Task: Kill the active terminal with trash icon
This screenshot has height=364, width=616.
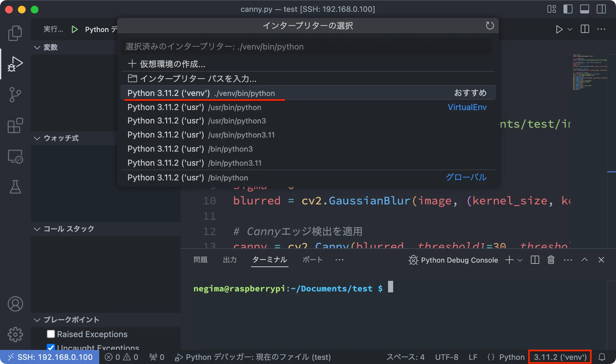Action: click(x=550, y=260)
